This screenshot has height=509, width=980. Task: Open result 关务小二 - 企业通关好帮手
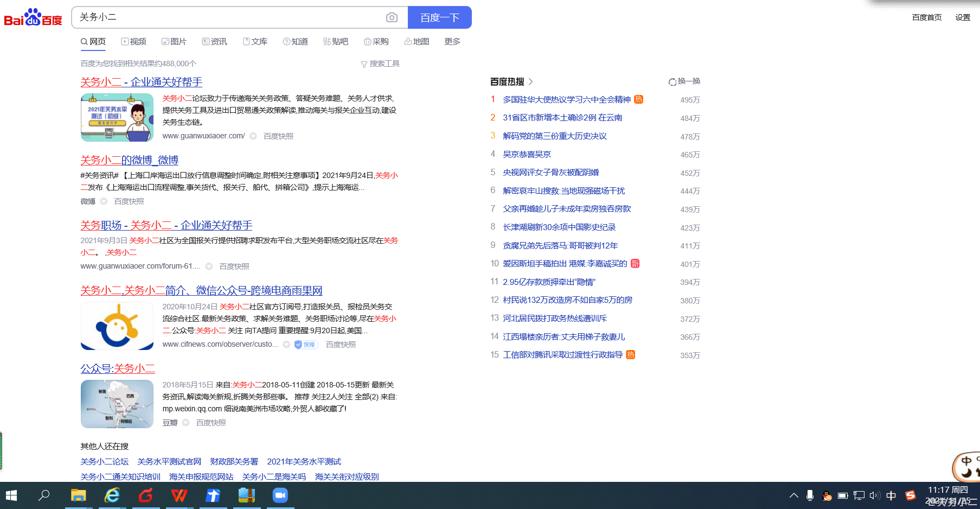[x=142, y=82]
